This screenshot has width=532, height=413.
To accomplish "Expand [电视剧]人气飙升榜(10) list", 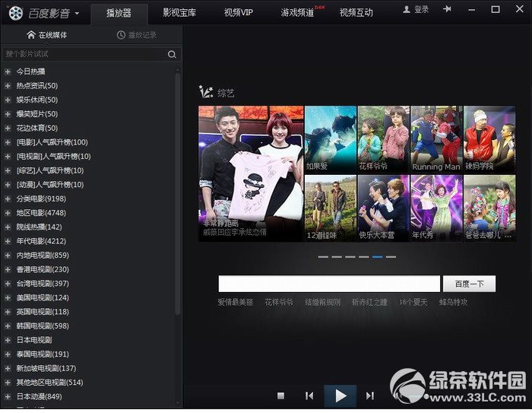I will click(x=8, y=156).
